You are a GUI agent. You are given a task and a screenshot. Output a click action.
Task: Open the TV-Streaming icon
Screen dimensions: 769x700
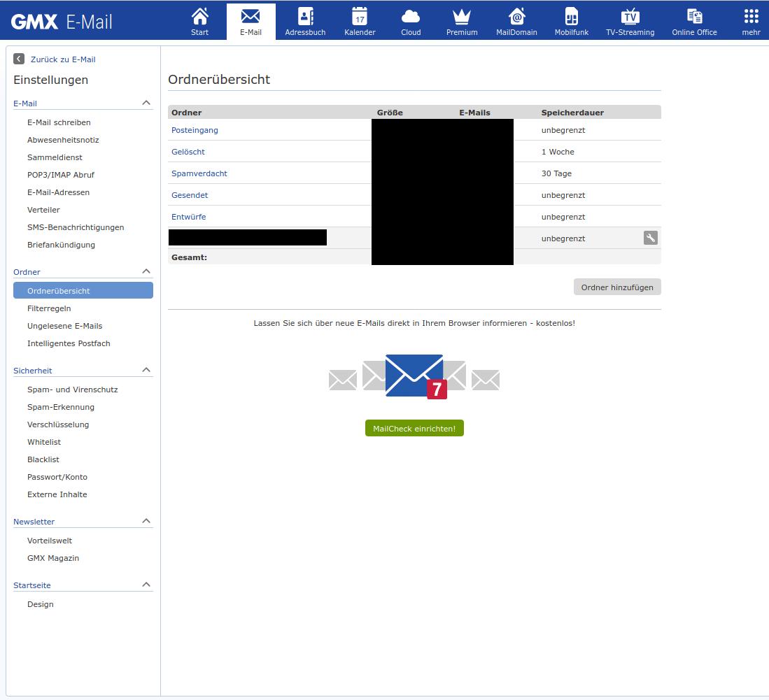pos(630,17)
